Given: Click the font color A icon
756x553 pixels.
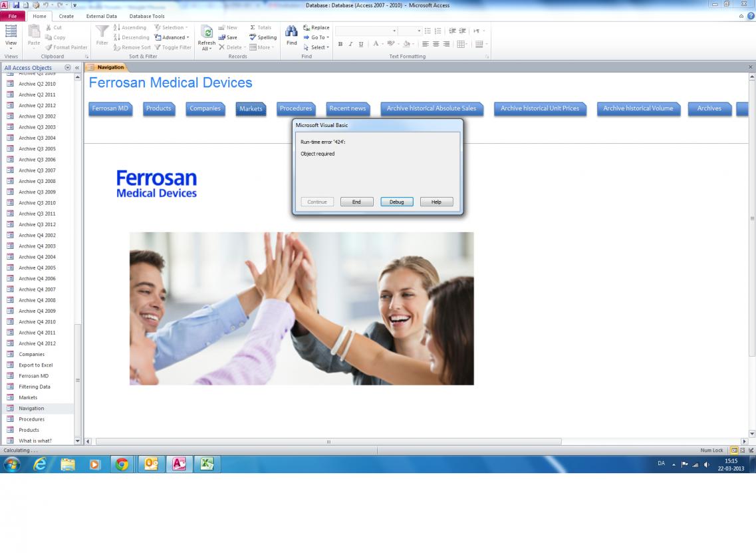Looking at the screenshot, I should (376, 44).
